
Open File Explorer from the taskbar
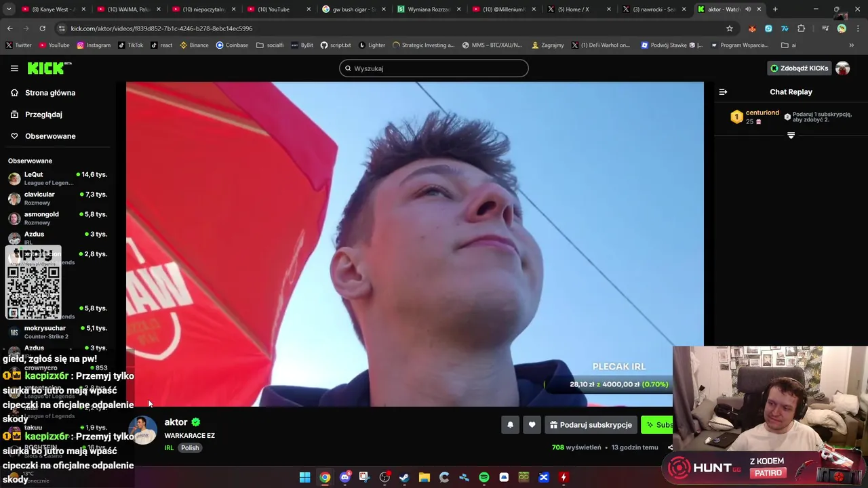click(x=424, y=477)
